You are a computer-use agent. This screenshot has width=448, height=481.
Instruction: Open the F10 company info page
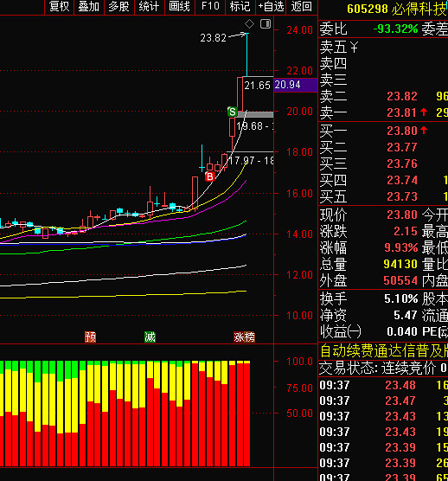point(210,7)
